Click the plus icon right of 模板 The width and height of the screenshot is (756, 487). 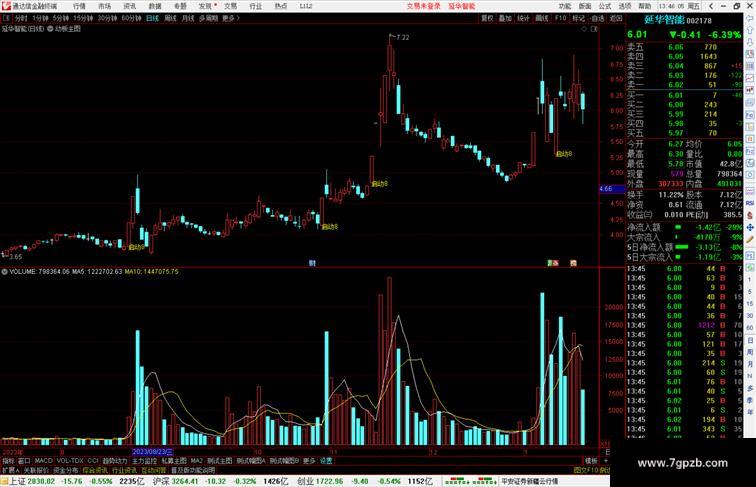click(x=606, y=461)
